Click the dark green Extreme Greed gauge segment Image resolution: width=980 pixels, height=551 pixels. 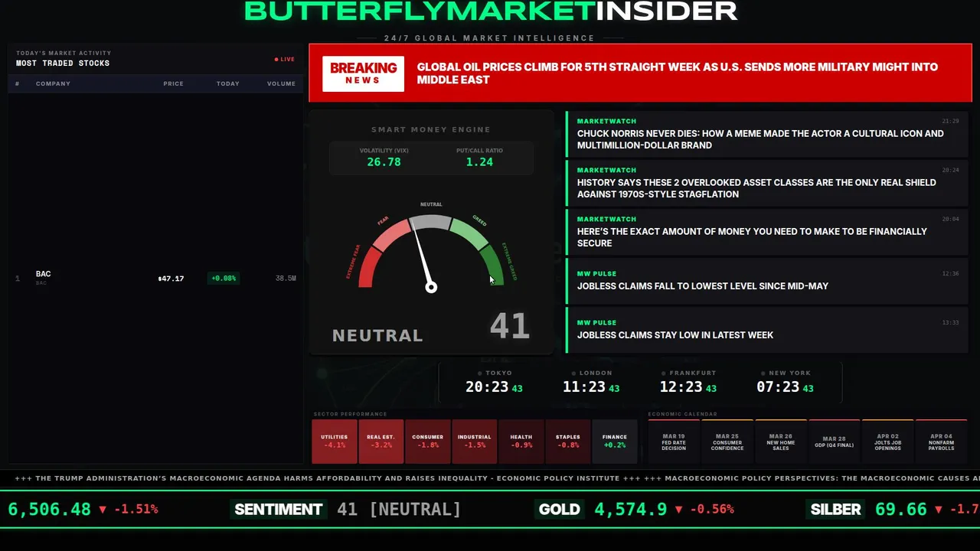click(x=492, y=266)
